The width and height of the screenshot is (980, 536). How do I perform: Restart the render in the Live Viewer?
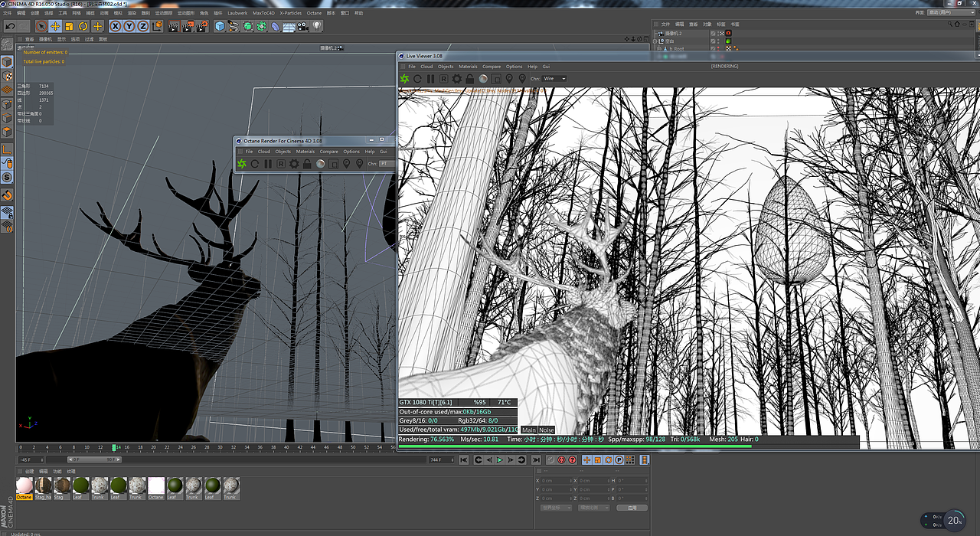417,79
